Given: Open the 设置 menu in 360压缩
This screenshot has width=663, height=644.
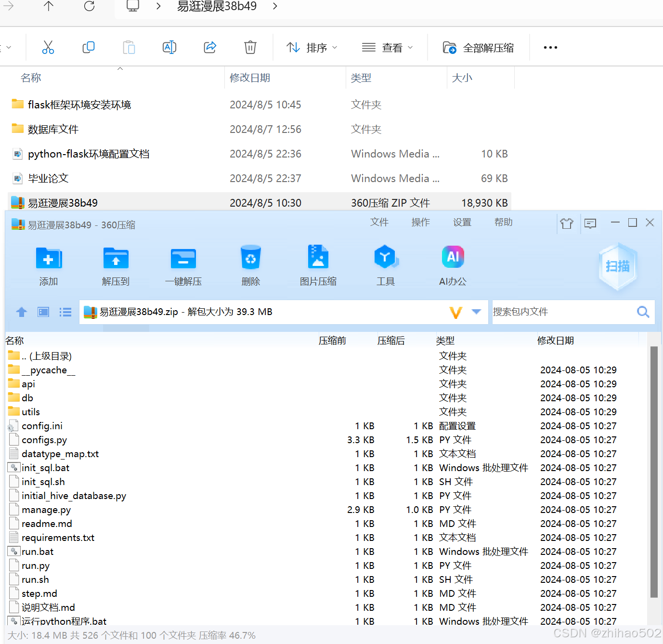Looking at the screenshot, I should [462, 222].
